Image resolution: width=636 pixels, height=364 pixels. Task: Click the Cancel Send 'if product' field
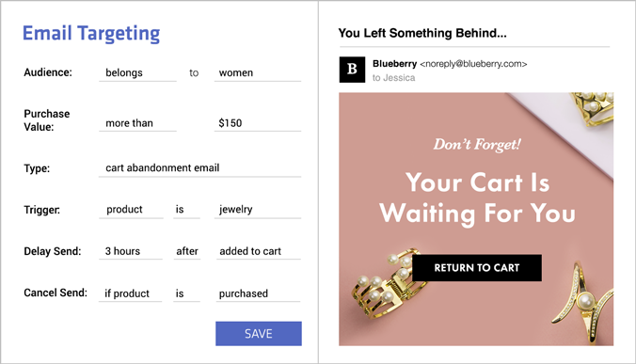click(x=130, y=293)
